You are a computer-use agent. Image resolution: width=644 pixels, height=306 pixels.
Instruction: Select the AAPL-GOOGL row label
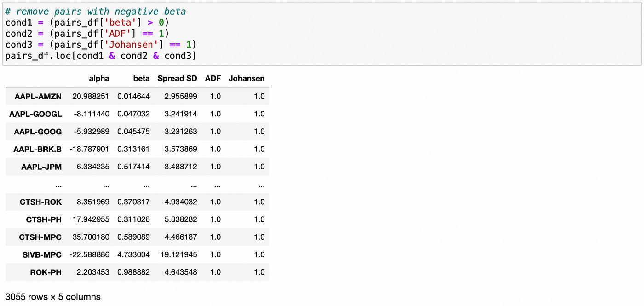tap(35, 114)
